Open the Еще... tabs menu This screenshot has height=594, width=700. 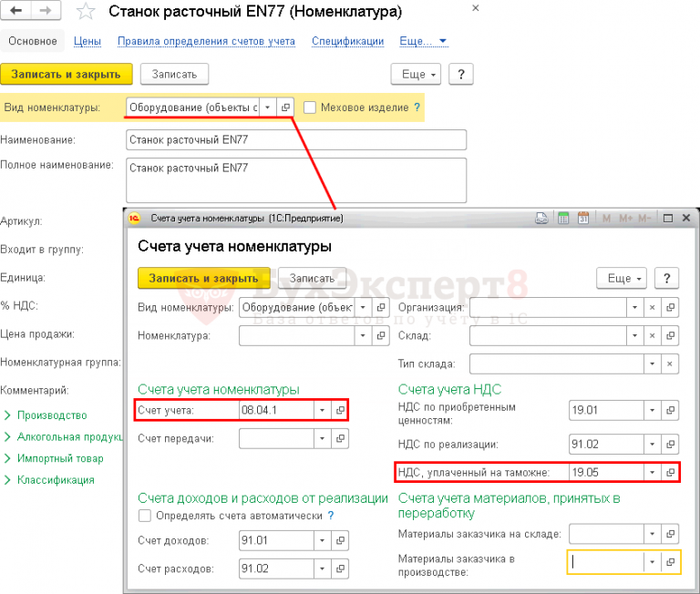(423, 41)
